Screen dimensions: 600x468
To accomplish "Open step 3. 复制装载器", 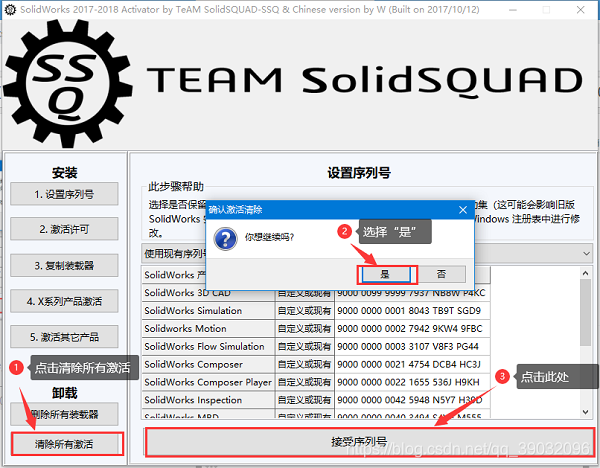I will tap(64, 265).
